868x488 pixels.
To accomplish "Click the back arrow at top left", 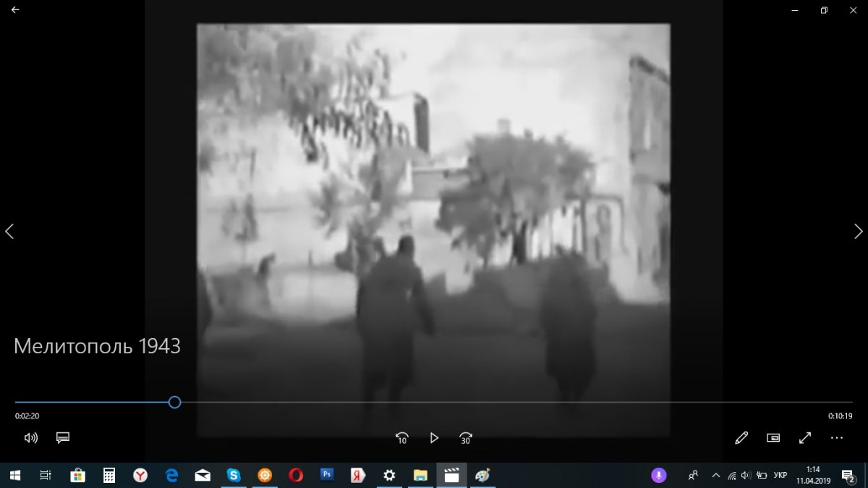I will tap(15, 10).
